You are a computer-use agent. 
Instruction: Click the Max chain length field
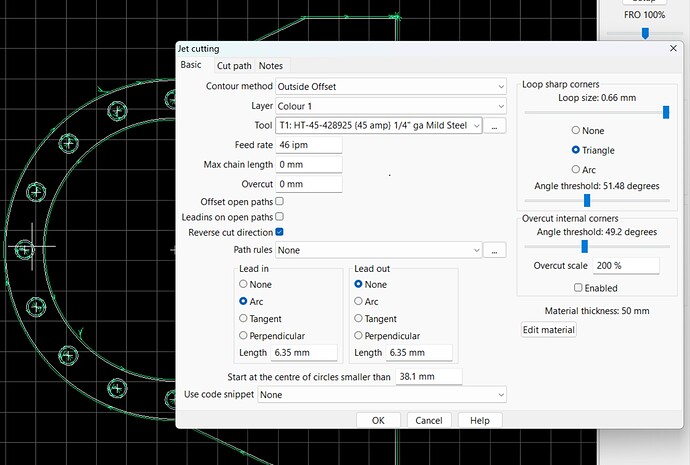(x=308, y=165)
